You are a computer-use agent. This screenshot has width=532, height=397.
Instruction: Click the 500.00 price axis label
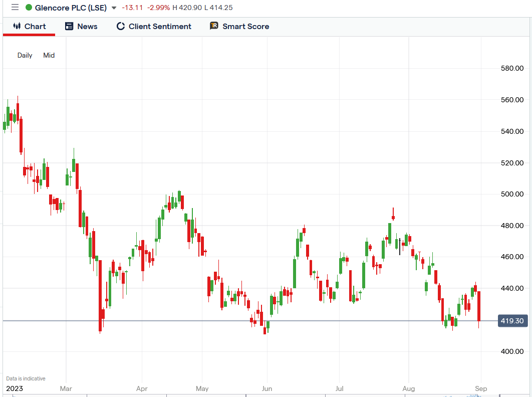[x=512, y=194]
